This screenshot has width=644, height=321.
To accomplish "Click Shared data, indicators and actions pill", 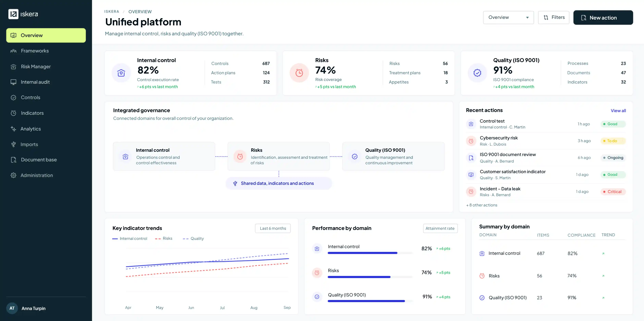I will (279, 183).
